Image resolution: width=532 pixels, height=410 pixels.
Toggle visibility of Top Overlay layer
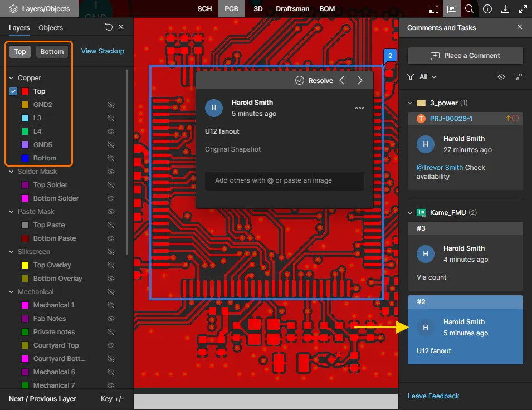[110, 265]
